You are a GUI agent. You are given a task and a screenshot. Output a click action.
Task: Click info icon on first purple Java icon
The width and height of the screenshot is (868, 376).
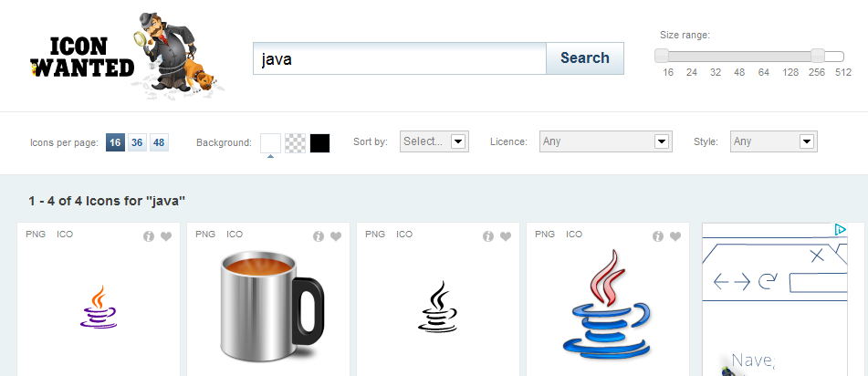[149, 236]
